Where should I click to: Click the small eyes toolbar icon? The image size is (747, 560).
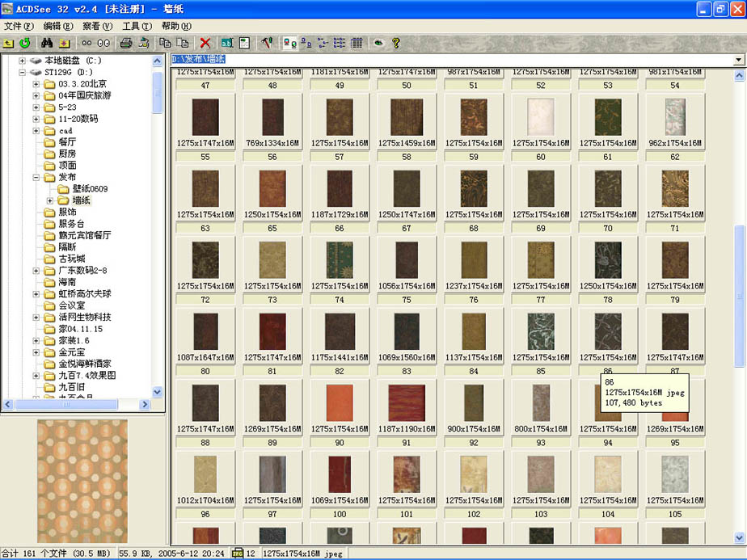(x=87, y=44)
